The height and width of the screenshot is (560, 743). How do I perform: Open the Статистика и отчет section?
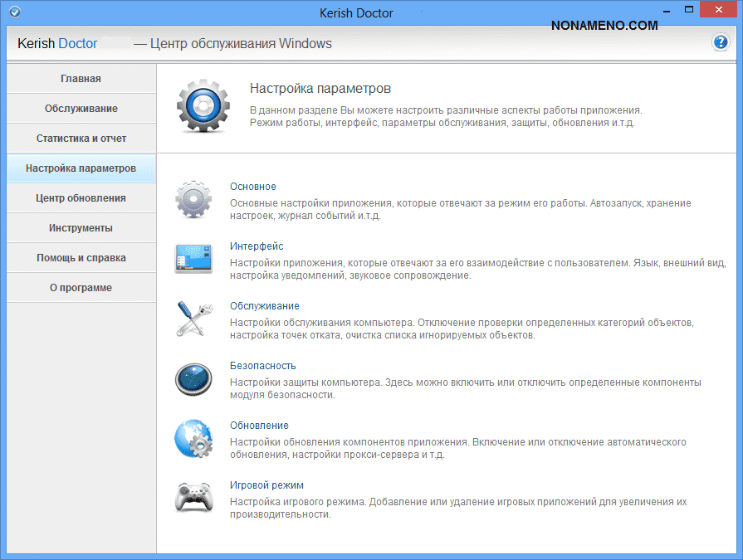[x=81, y=139]
